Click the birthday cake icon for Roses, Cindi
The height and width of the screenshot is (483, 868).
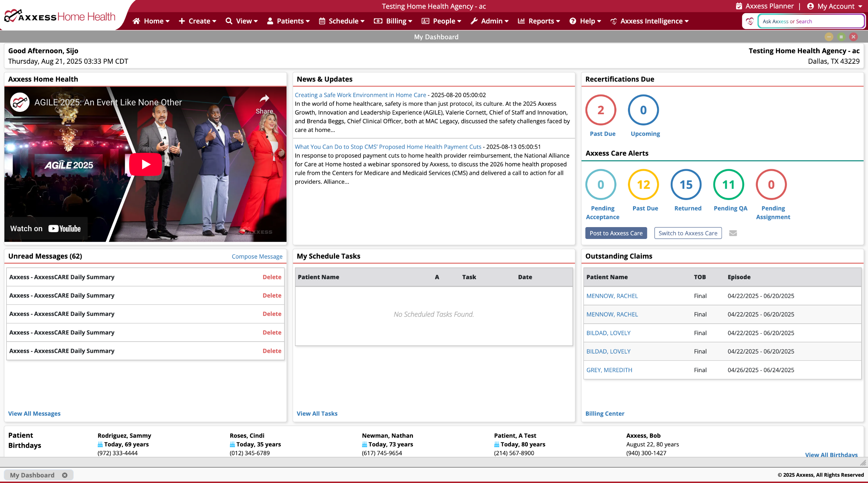232,444
